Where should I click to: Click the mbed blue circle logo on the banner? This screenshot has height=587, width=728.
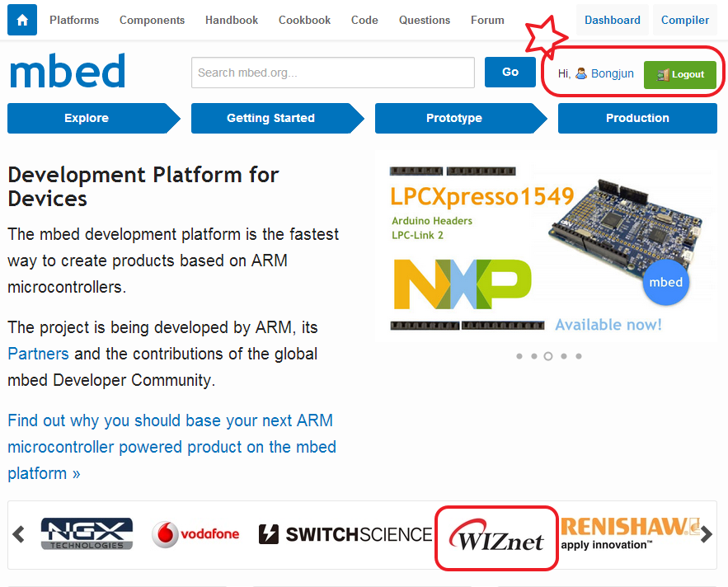665,282
